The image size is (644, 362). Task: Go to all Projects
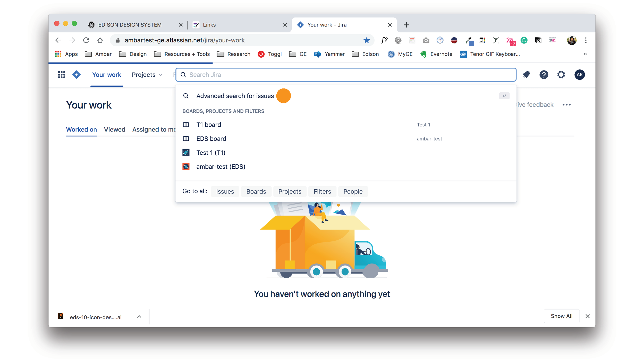290,191
